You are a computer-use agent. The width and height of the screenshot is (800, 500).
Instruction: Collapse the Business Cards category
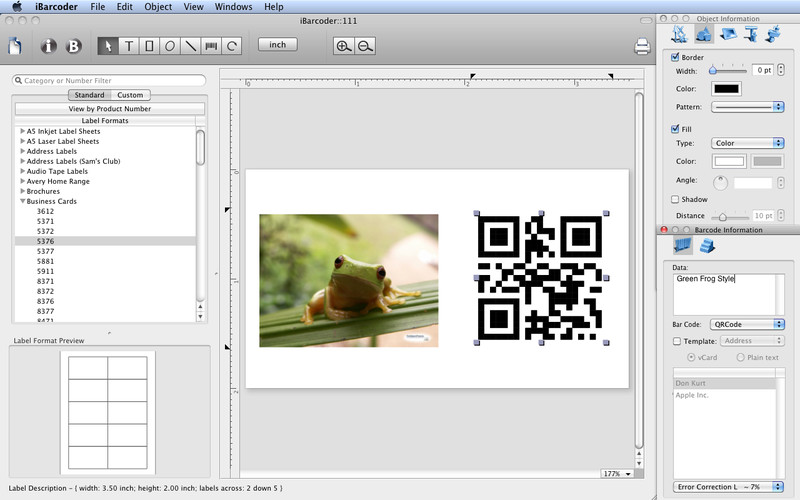pos(22,201)
